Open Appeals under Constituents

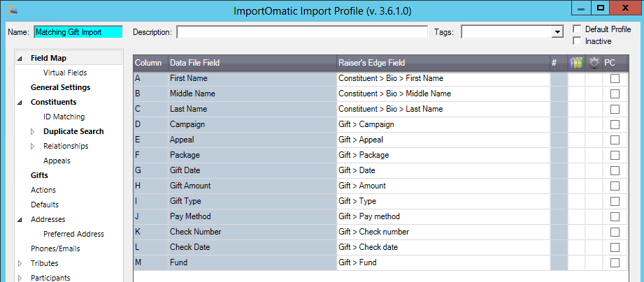pyautogui.click(x=57, y=161)
